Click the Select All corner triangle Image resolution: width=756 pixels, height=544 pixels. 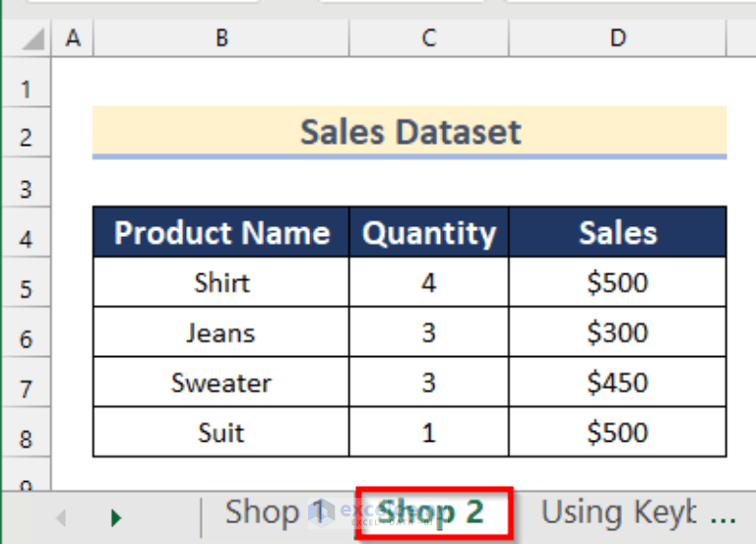33,39
